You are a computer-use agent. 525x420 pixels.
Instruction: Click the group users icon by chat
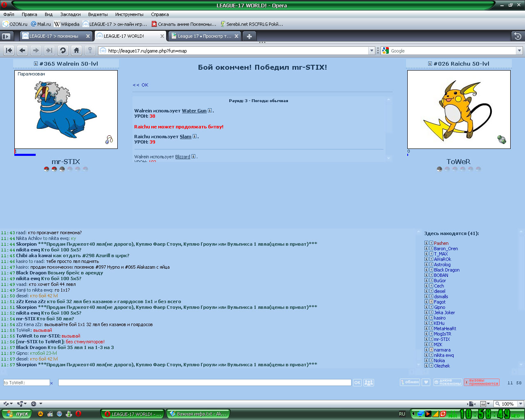pyautogui.click(x=369, y=383)
